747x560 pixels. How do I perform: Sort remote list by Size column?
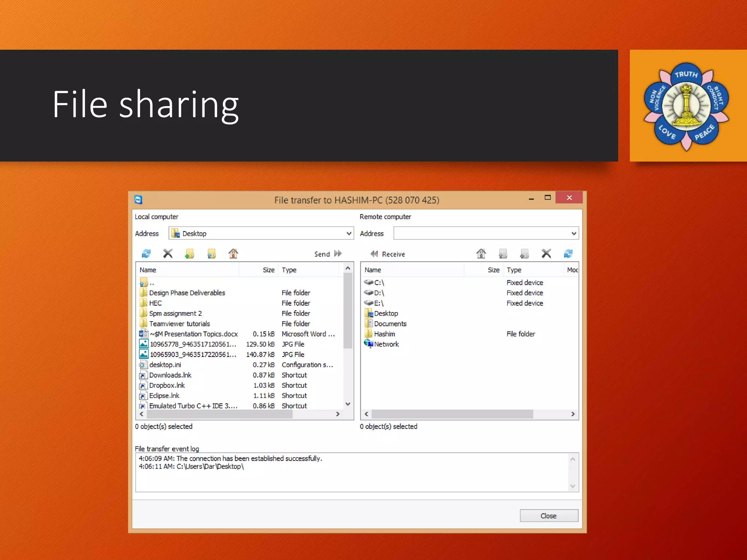484,270
